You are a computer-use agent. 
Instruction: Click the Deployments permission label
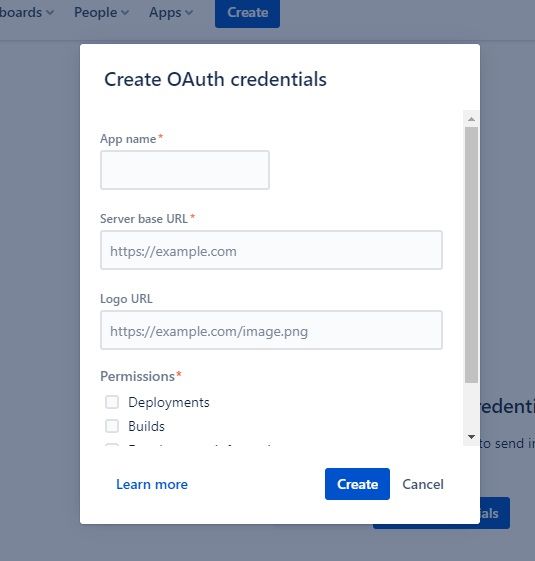169,403
